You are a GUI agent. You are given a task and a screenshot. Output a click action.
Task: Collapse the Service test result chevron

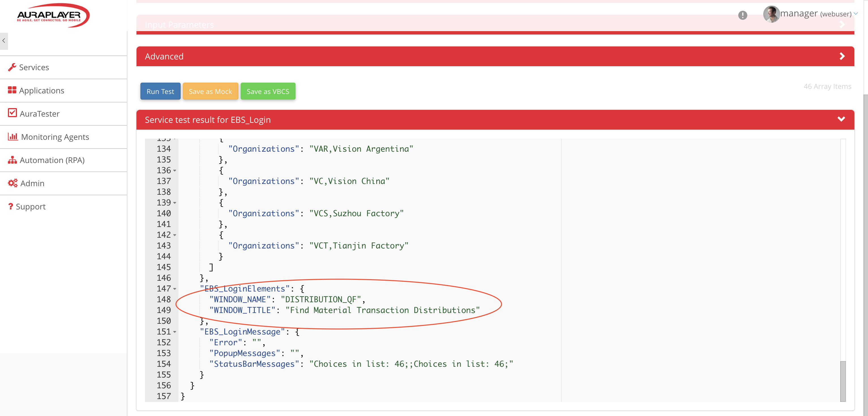tap(841, 119)
